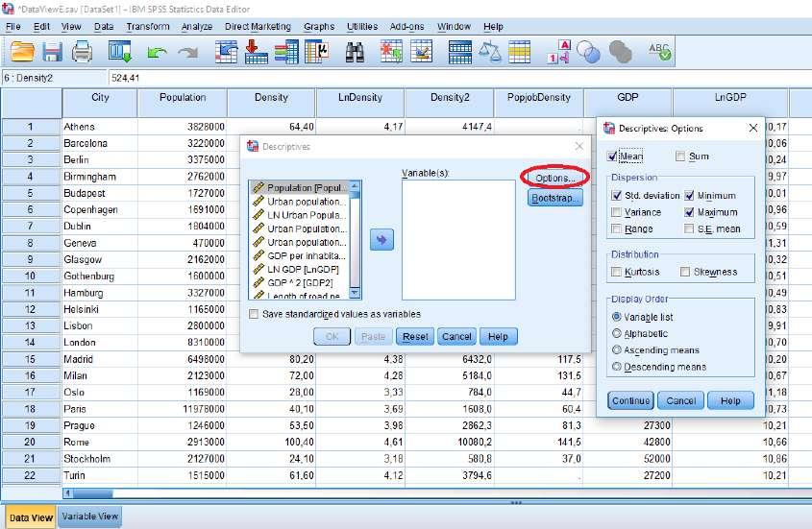Click the Weight cases scales icon

pos(489,52)
